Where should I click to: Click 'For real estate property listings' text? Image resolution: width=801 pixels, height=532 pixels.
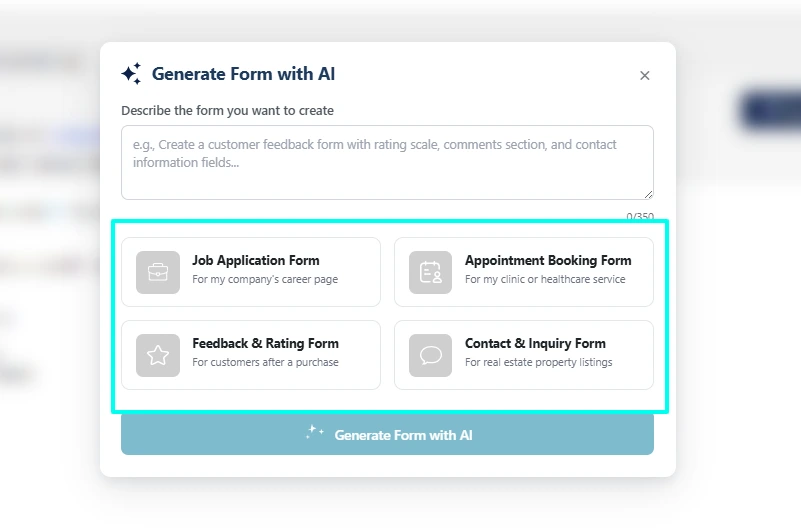pos(538,362)
